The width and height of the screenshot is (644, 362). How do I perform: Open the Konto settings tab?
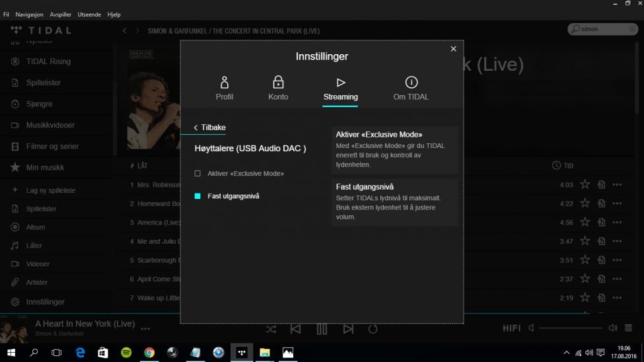(x=278, y=88)
